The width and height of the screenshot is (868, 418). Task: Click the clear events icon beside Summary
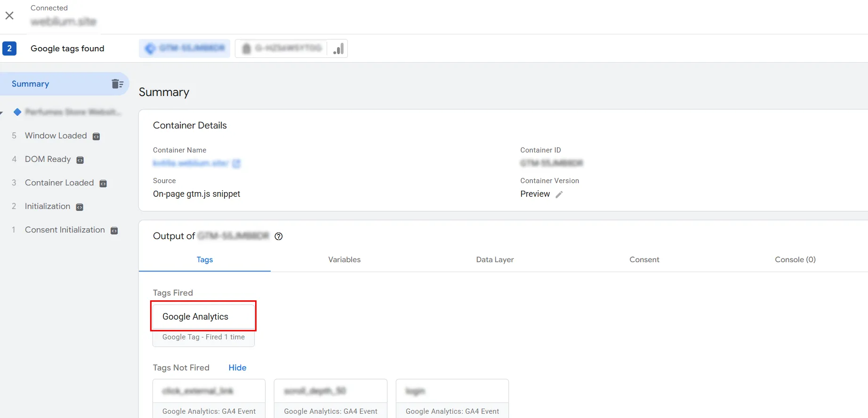click(117, 84)
